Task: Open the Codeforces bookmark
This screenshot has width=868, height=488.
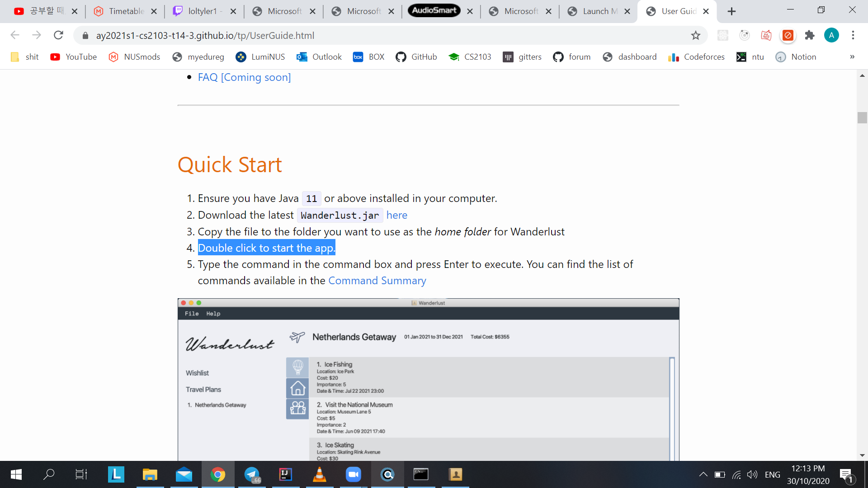Action: (x=696, y=57)
